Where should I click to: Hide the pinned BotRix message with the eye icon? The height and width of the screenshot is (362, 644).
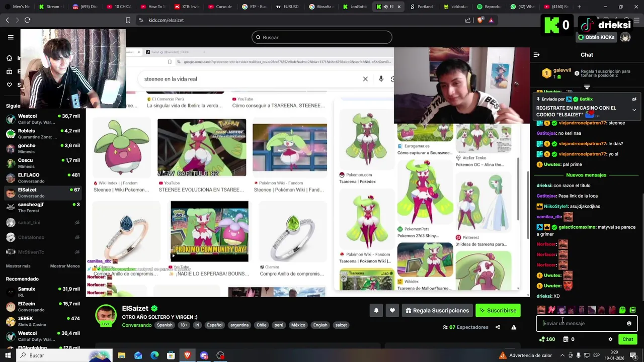tap(634, 100)
